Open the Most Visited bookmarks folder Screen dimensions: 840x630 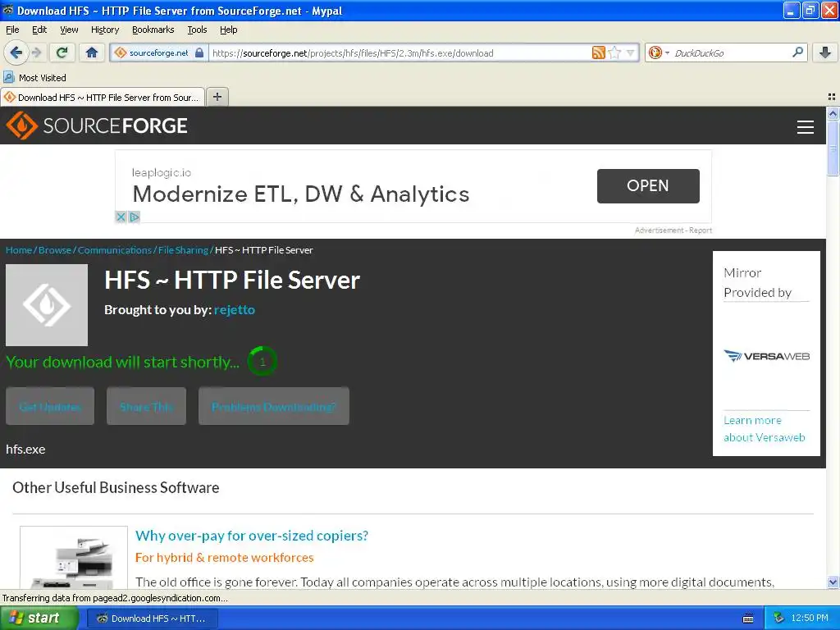tap(35, 78)
